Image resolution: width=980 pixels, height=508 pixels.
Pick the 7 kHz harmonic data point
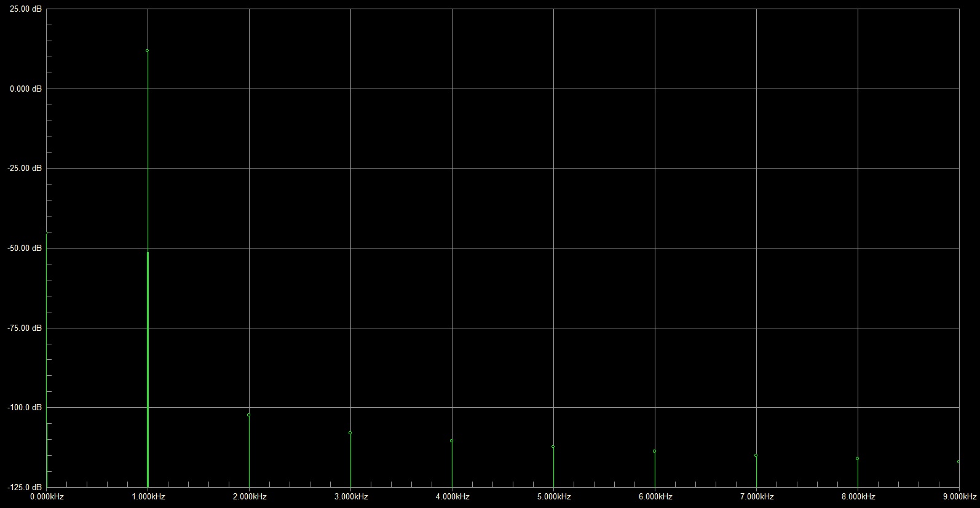click(x=756, y=455)
